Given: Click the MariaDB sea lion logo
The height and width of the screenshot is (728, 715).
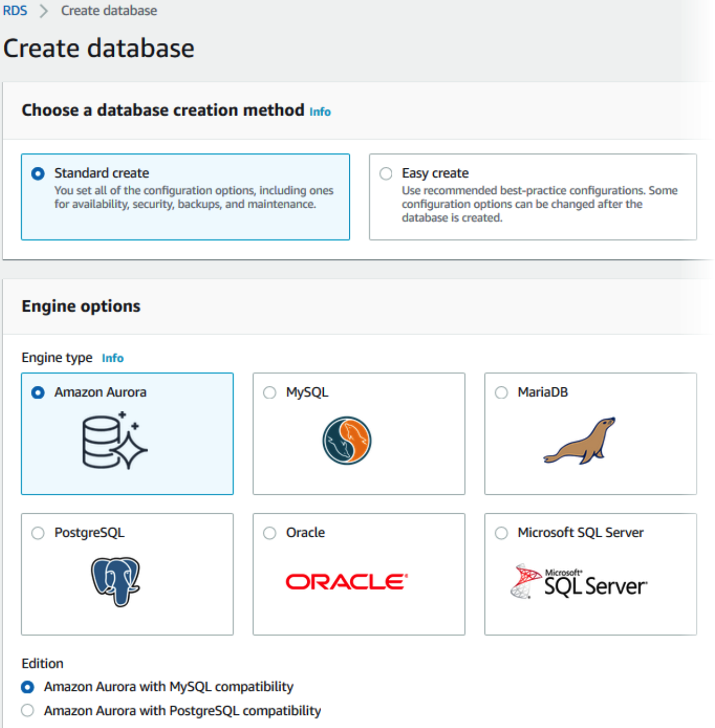Looking at the screenshot, I should [x=579, y=441].
